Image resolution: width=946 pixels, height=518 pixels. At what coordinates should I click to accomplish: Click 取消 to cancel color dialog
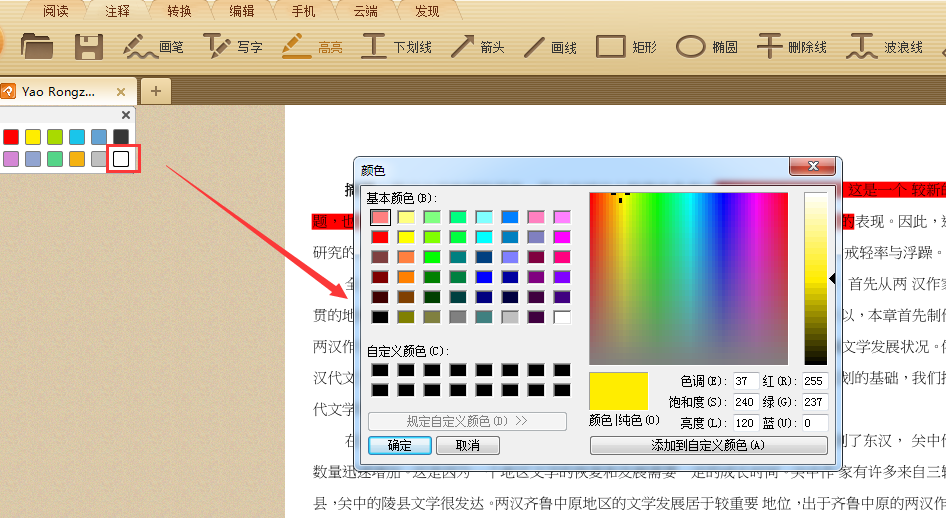click(x=468, y=445)
